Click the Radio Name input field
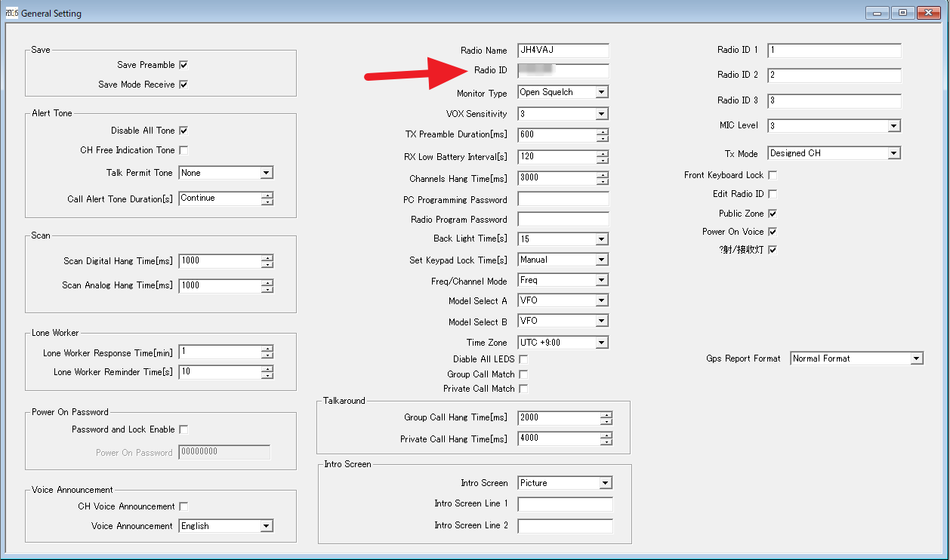950x560 pixels. click(563, 51)
